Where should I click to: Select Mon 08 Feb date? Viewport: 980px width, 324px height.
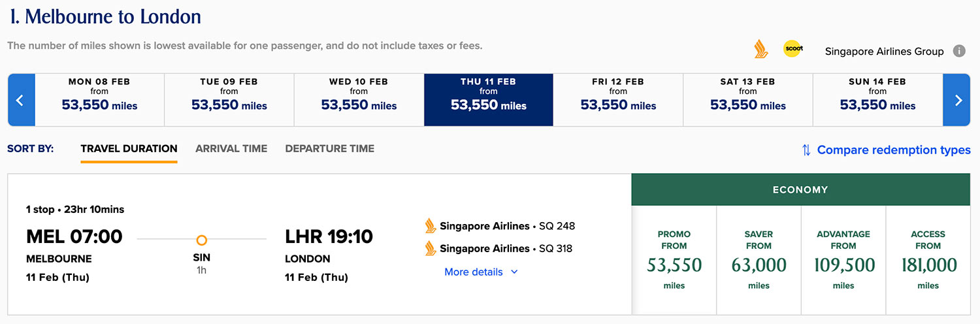click(99, 100)
